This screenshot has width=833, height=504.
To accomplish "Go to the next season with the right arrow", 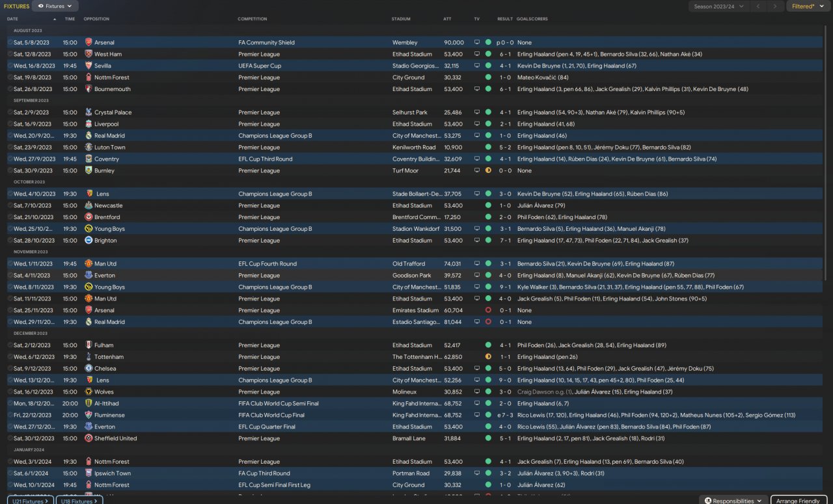I will click(774, 6).
